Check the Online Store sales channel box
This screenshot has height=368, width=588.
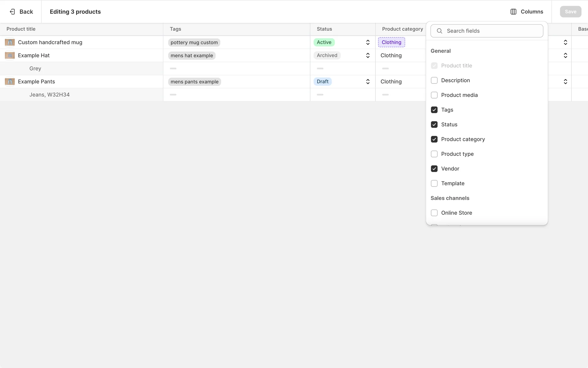pyautogui.click(x=434, y=213)
